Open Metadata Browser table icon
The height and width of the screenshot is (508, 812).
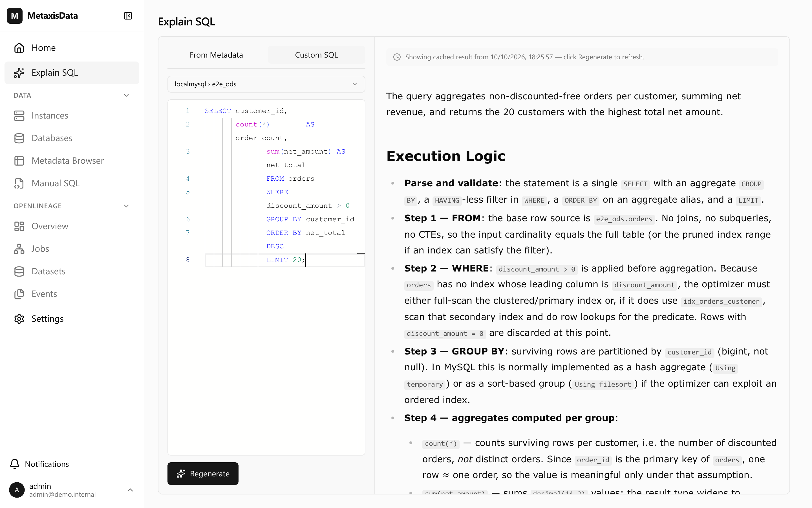pos(19,161)
